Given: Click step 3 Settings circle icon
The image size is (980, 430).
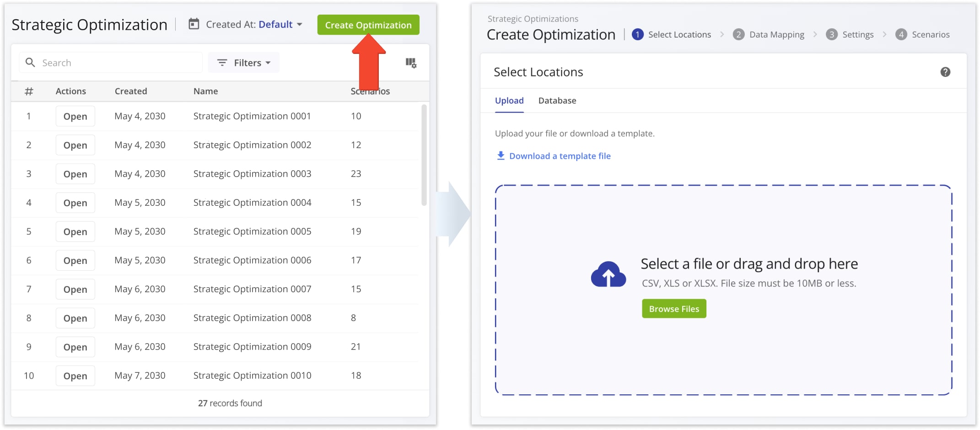Looking at the screenshot, I should (831, 34).
